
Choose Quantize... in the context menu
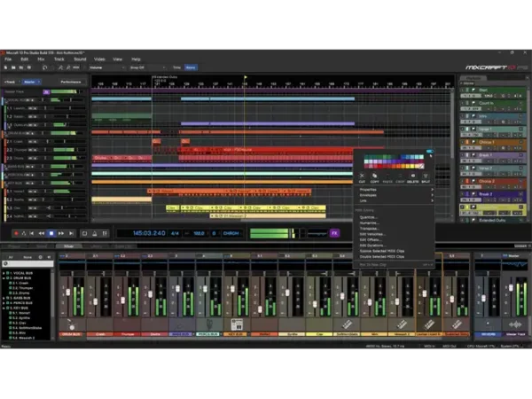[369, 217]
